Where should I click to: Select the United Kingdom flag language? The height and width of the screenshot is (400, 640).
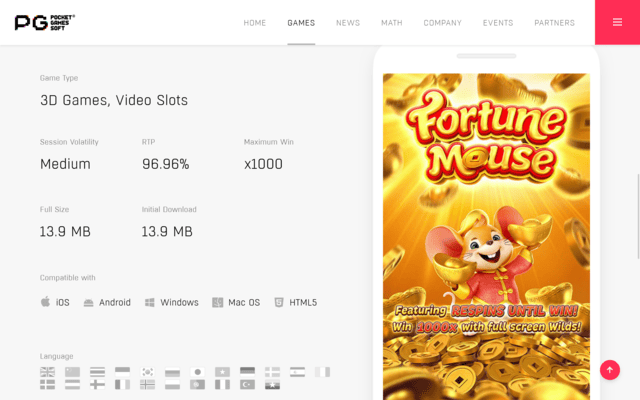click(x=47, y=372)
